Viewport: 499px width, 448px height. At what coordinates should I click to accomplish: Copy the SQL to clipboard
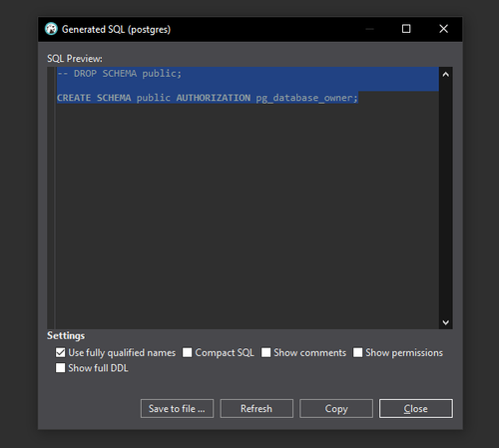(x=336, y=408)
